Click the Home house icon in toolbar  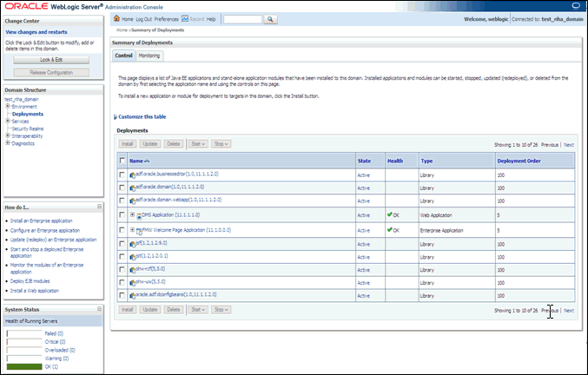[x=116, y=18]
